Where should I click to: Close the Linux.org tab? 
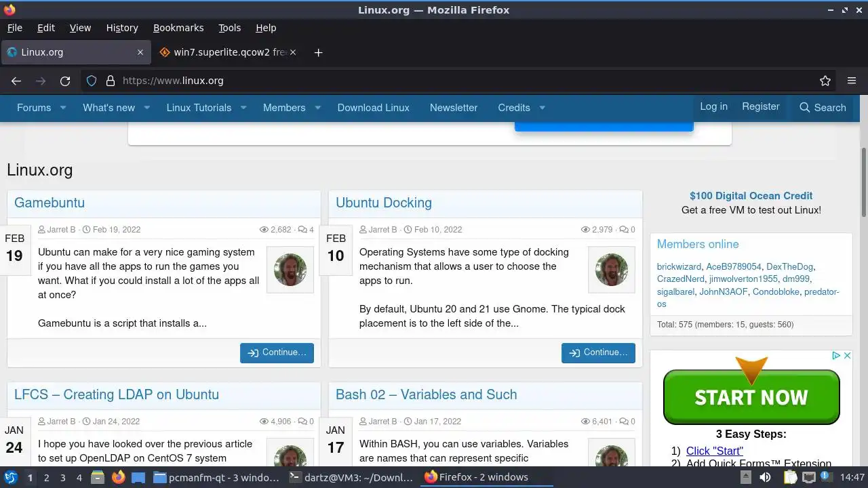coord(140,52)
